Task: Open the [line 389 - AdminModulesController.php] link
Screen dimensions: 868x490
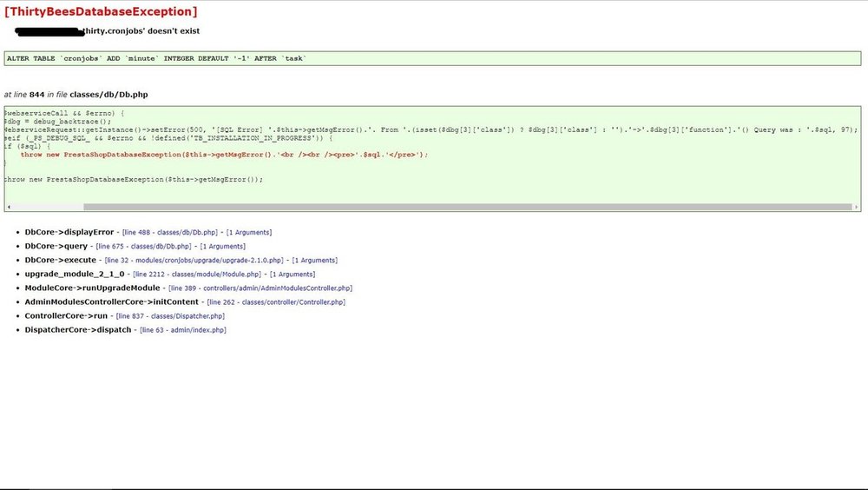Action: 260,288
